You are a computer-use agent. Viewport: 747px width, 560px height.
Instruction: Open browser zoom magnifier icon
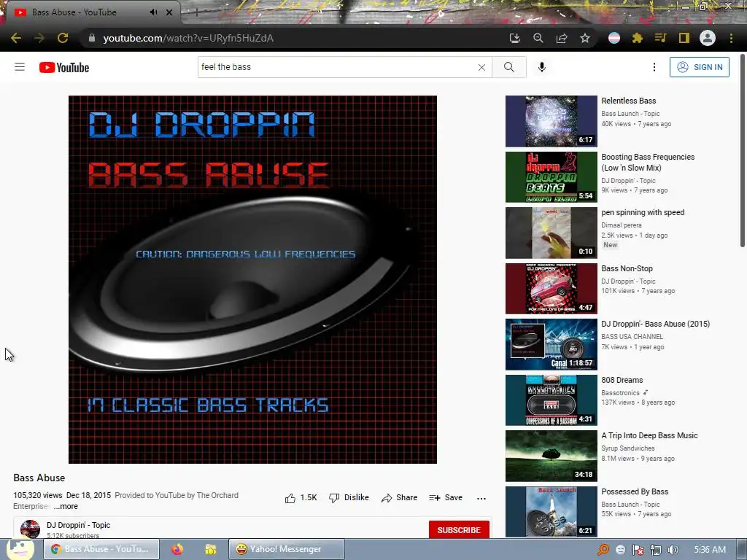click(x=538, y=38)
